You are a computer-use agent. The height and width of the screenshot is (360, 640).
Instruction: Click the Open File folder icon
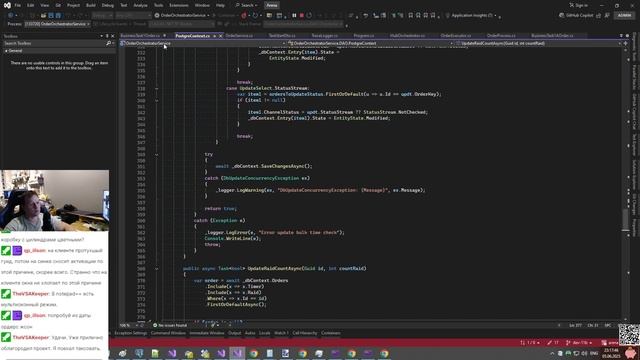click(43, 16)
